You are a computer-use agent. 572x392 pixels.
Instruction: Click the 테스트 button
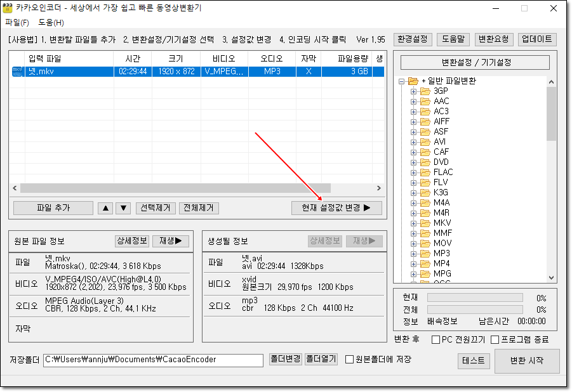click(x=474, y=361)
